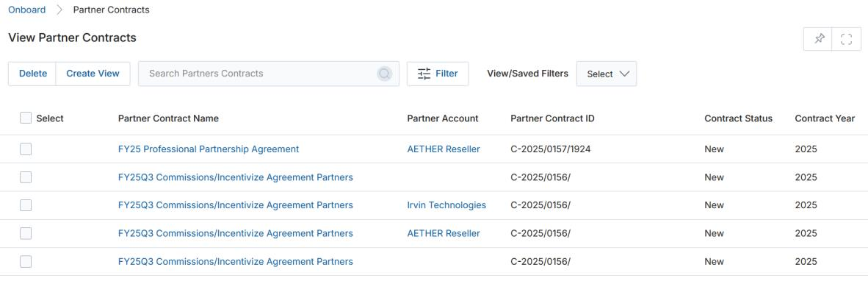Focus the Search Partners Contracts field
The height and width of the screenshot is (281, 868).
point(269,74)
